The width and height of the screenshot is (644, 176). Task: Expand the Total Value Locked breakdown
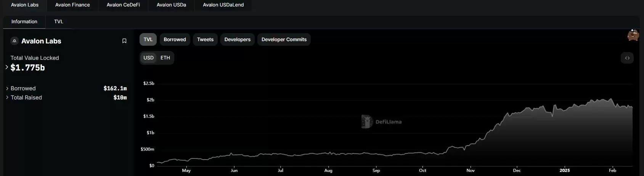(7, 67)
